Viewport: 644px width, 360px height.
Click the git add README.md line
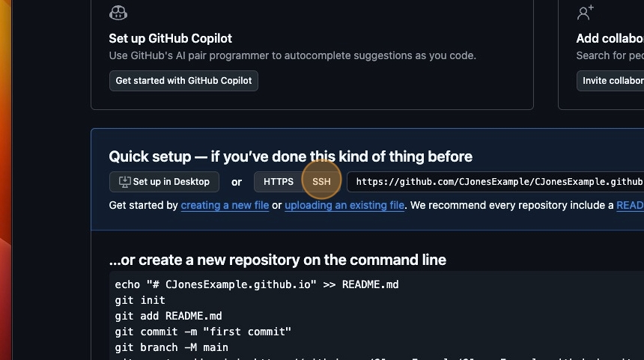pyautogui.click(x=168, y=316)
